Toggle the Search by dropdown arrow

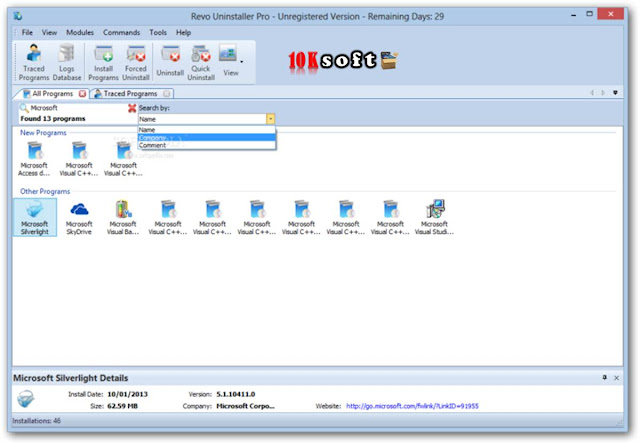pos(271,119)
